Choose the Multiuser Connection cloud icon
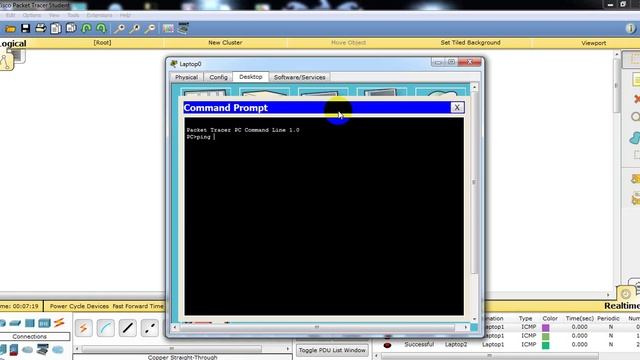This screenshot has width=640, height=360. 58,350
